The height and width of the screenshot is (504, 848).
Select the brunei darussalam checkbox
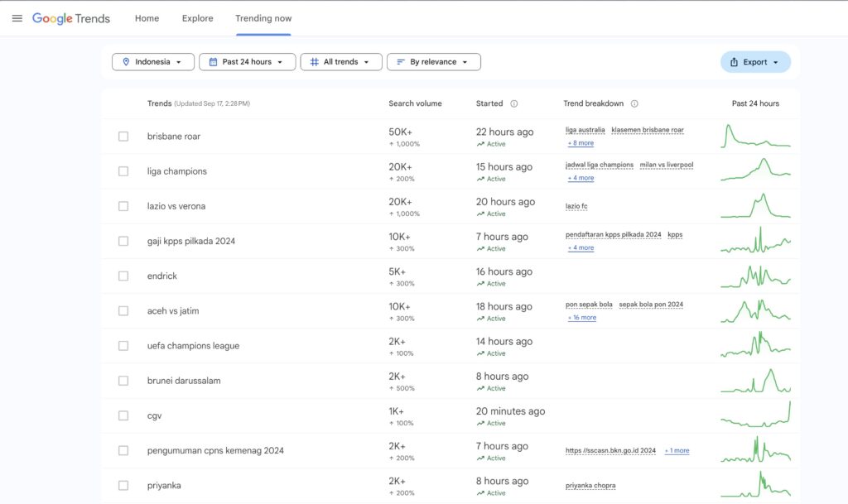(123, 381)
